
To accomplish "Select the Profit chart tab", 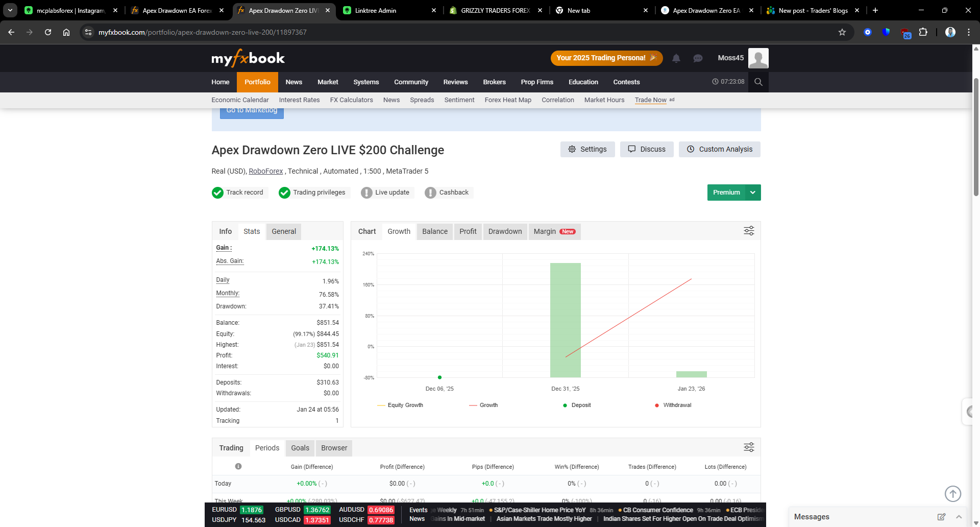I will coord(468,231).
